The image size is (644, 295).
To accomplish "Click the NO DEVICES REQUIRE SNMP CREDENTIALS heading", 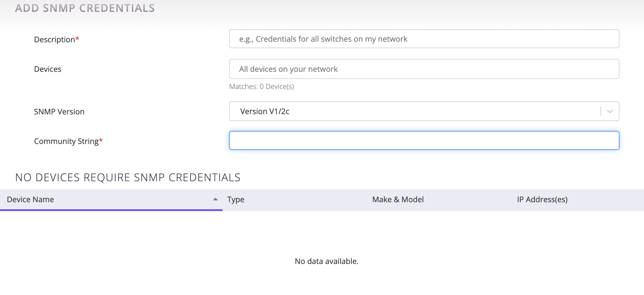I will [x=128, y=177].
